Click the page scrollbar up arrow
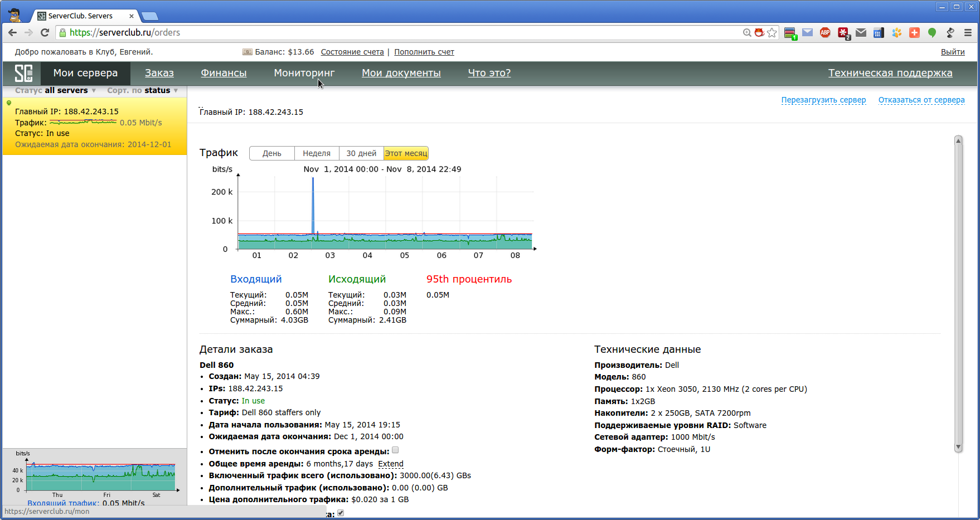 click(958, 140)
